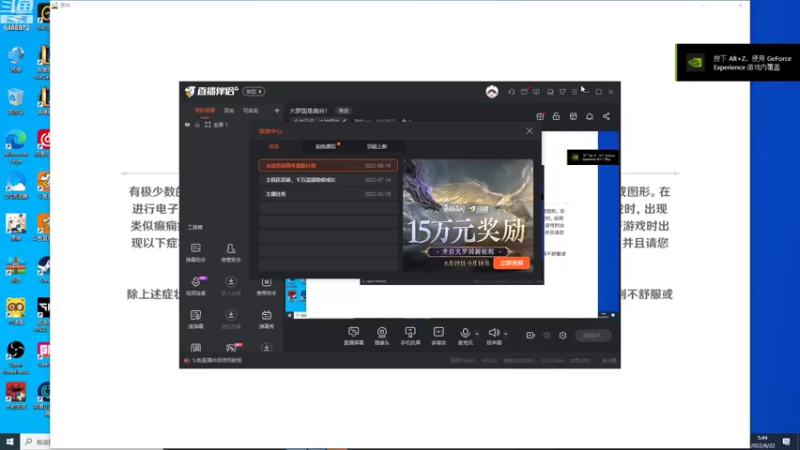Switch to the 功能上新 tab
The width and height of the screenshot is (800, 450).
[x=377, y=146]
